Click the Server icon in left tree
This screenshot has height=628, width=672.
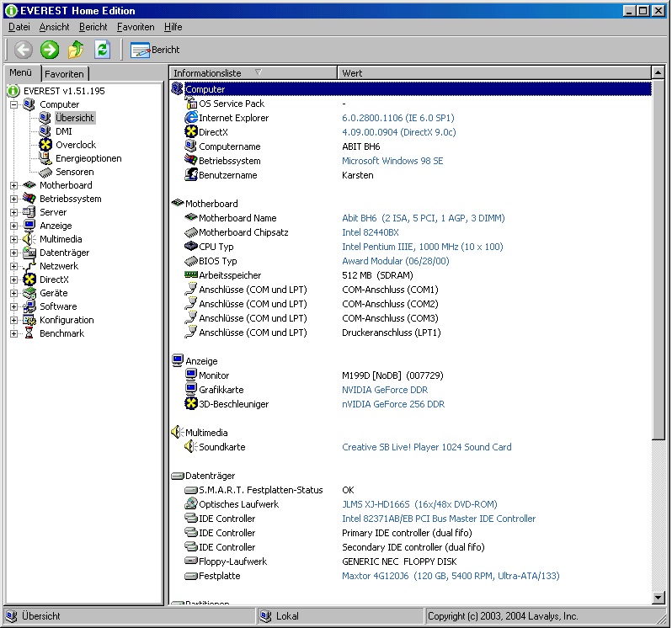tap(29, 212)
